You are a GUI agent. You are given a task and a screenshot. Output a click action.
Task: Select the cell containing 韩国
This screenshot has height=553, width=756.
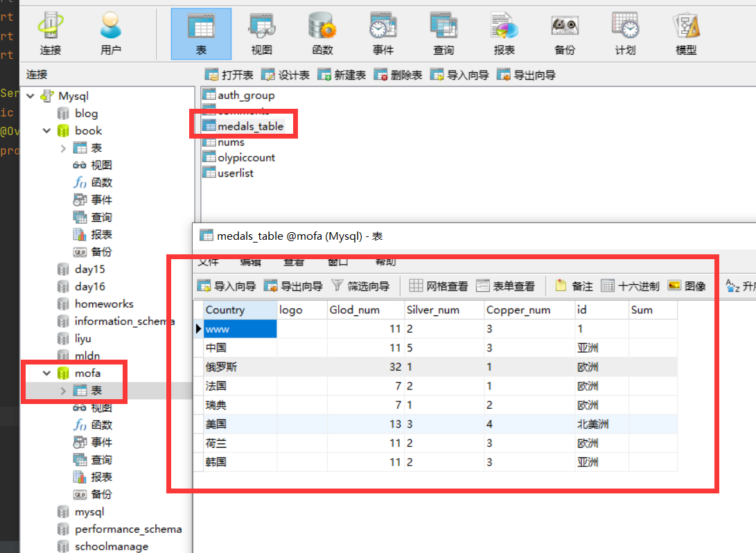coord(240,462)
